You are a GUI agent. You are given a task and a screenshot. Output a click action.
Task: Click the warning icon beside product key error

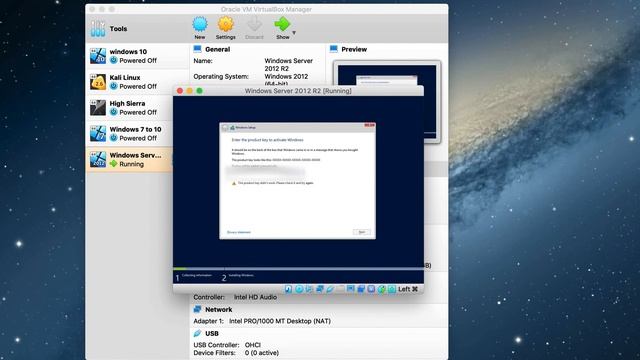[234, 183]
